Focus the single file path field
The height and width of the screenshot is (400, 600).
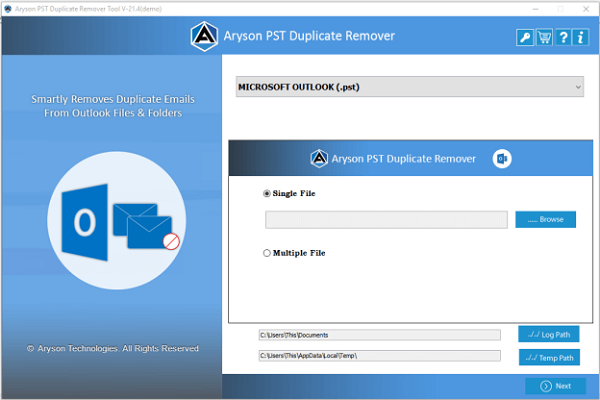386,220
